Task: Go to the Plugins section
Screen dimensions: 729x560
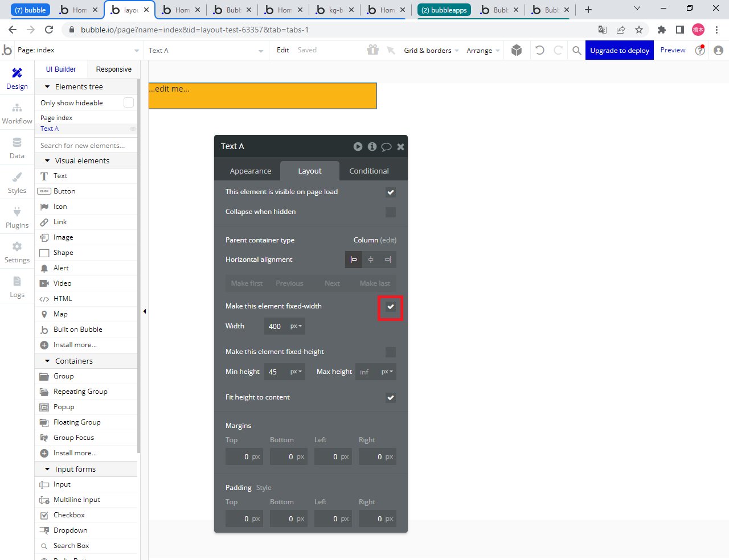Action: 17,217
